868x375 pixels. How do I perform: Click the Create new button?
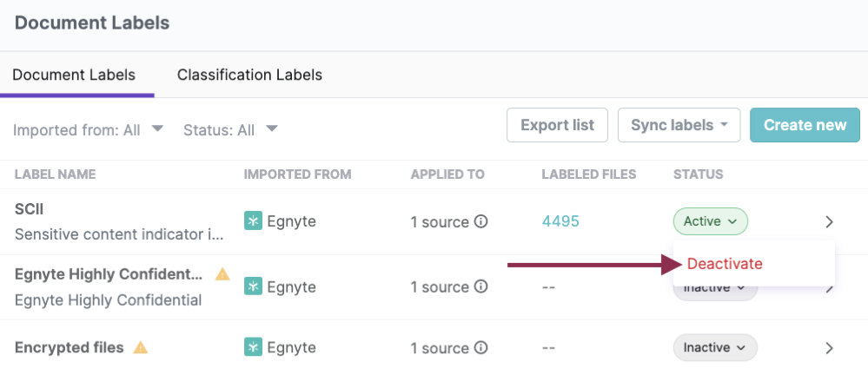(x=805, y=125)
